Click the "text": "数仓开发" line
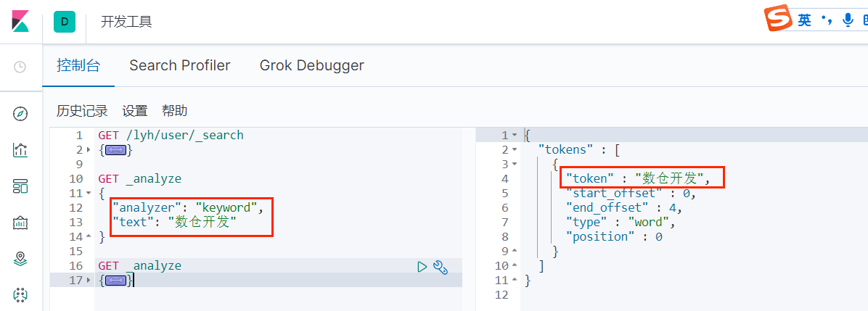This screenshot has height=311, width=868. click(174, 223)
